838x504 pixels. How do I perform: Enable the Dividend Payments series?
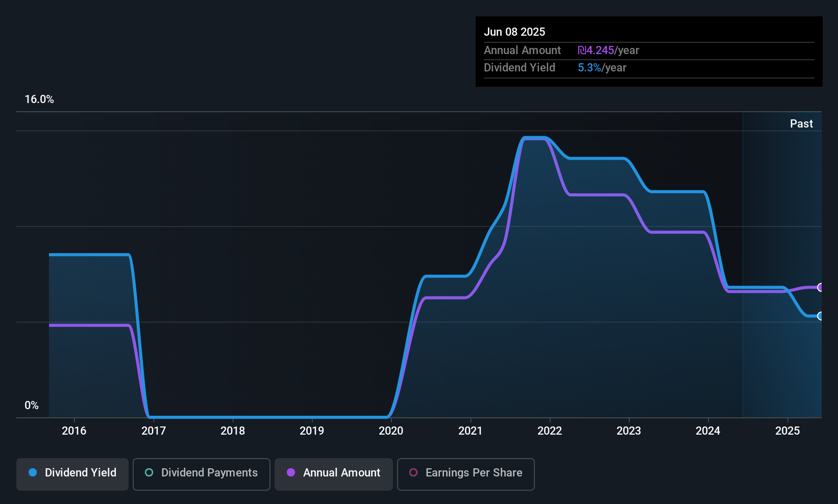202,474
